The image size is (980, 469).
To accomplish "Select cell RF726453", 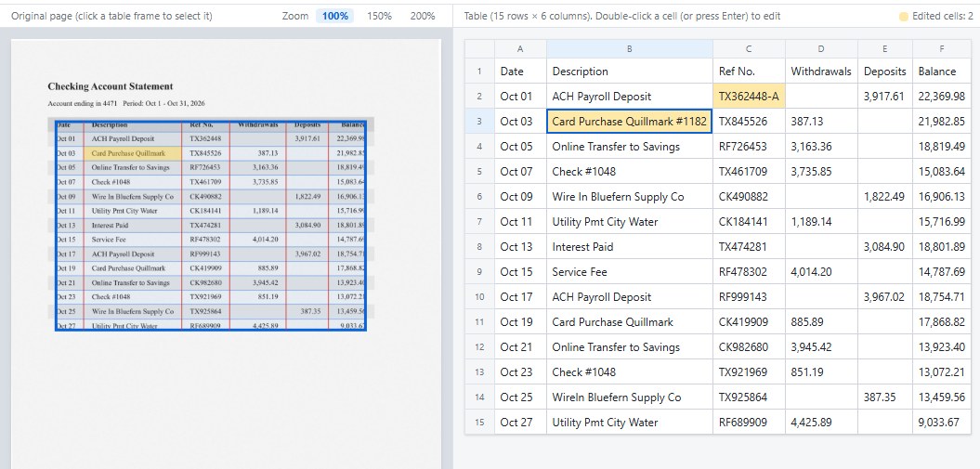I will [749, 146].
